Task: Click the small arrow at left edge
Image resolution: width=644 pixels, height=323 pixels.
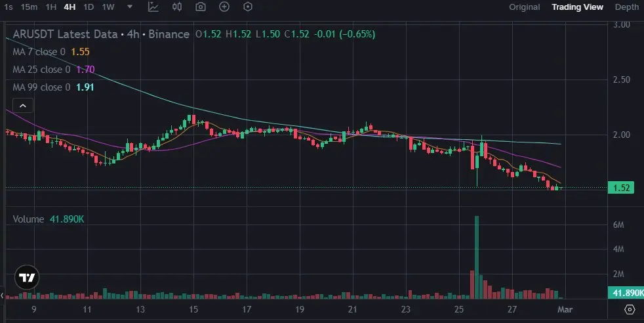Action: point(2,295)
